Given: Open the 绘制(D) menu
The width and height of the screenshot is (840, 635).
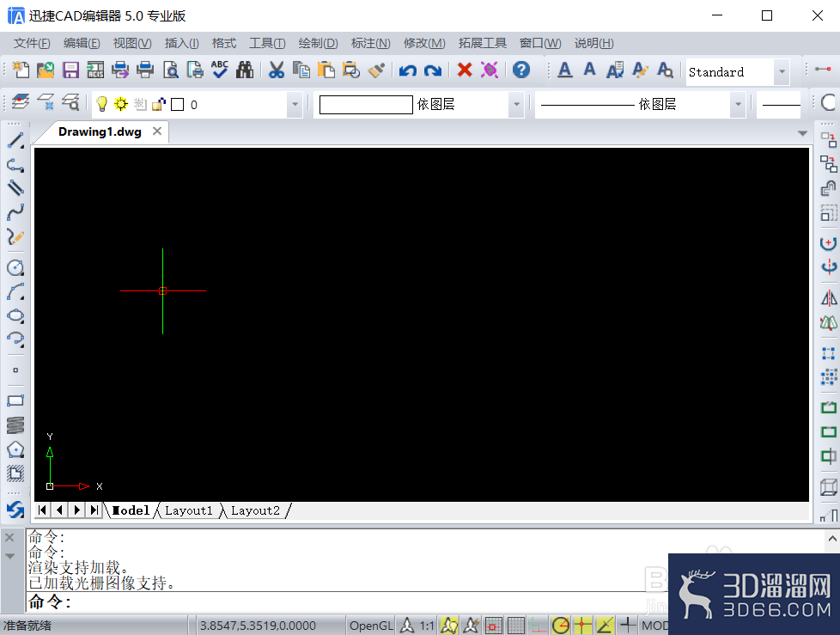Looking at the screenshot, I should point(318,44).
